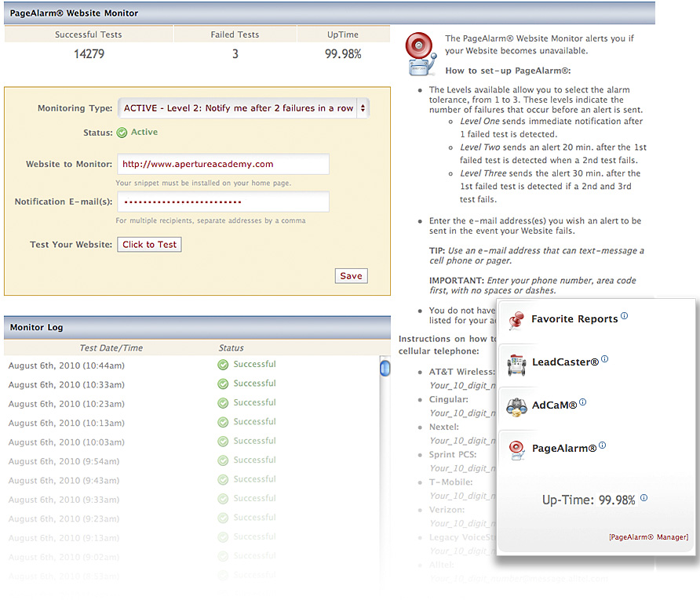Select log row August 6th, 2010 (9:54am)
700x600 pixels.
(191, 461)
